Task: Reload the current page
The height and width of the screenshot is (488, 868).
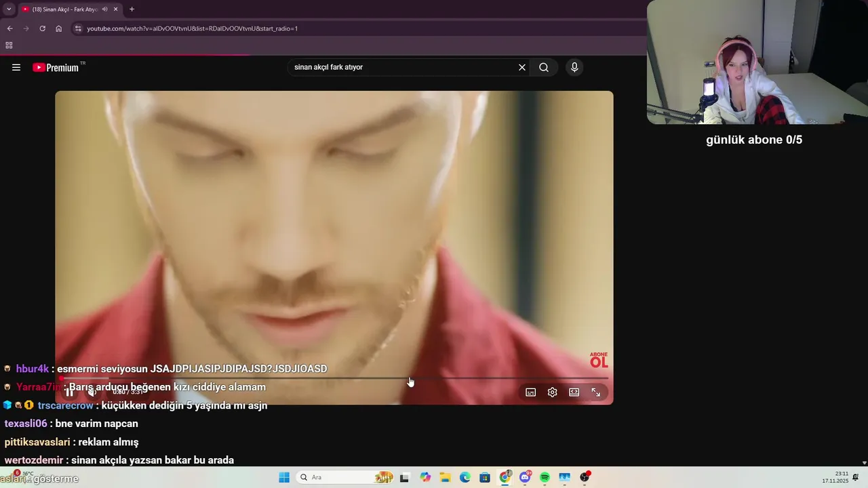Action: (x=42, y=28)
